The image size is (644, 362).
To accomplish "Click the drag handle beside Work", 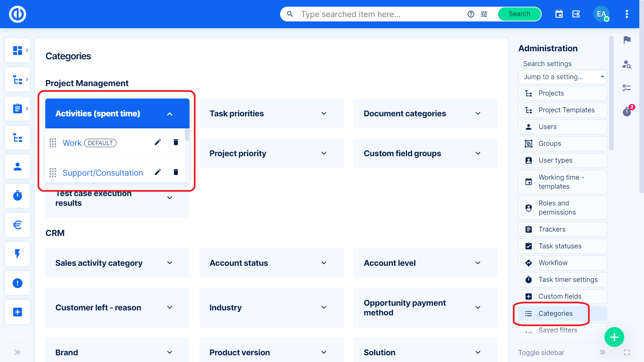I will tap(53, 143).
